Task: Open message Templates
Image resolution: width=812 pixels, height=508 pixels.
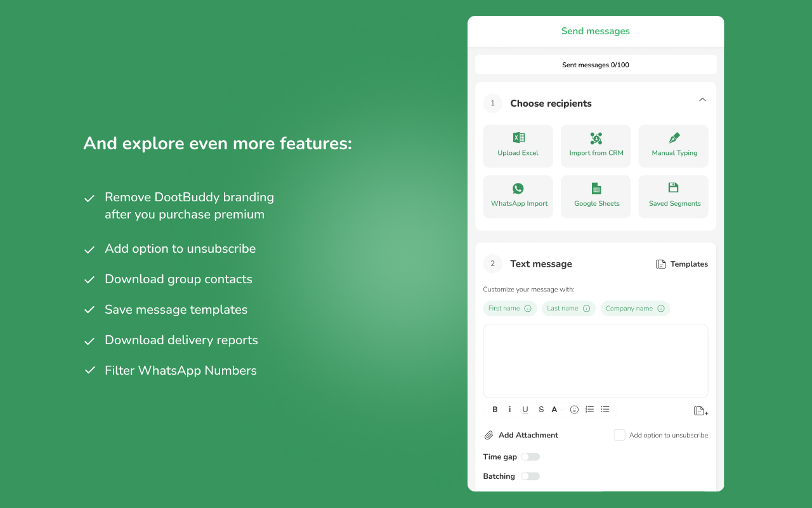Action: coord(682,264)
